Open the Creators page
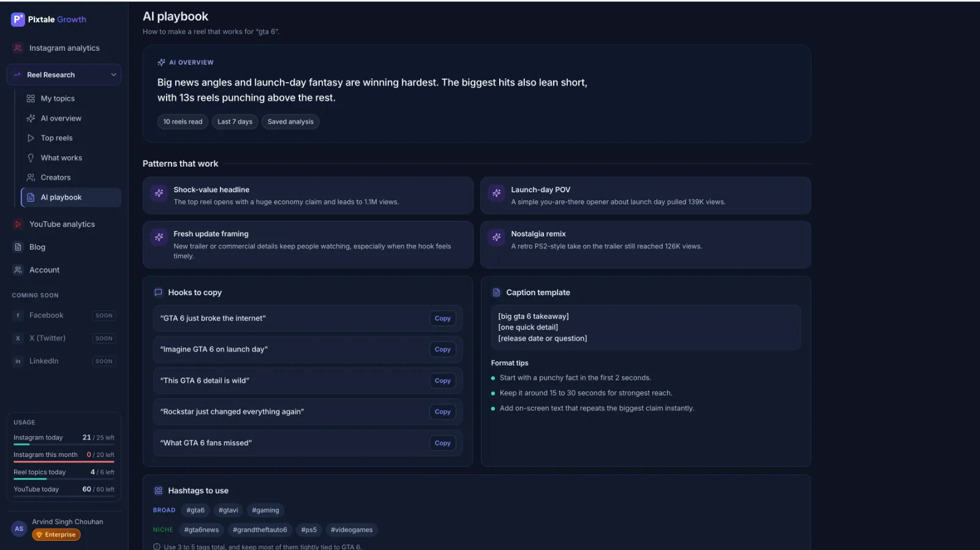This screenshot has width=980, height=550. tap(70, 178)
